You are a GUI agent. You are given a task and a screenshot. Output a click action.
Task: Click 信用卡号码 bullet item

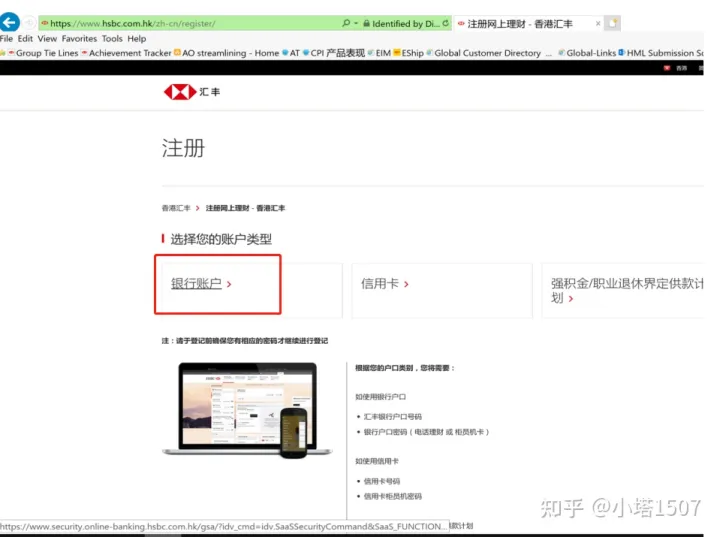[382, 481]
